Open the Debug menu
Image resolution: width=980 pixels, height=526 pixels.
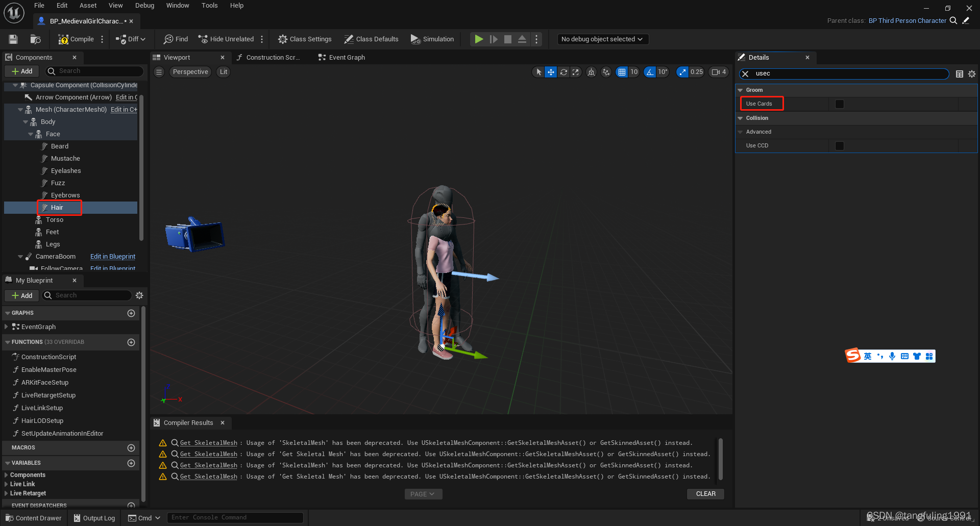point(144,6)
